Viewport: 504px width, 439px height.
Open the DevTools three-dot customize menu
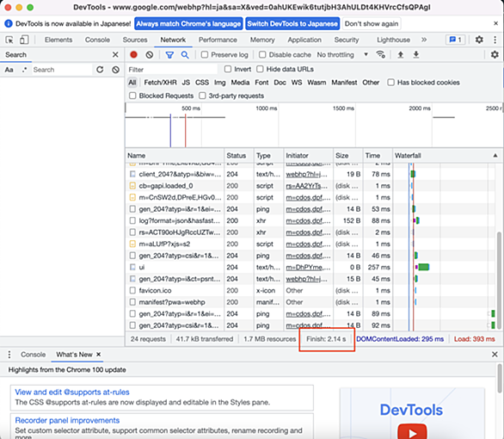pos(495,40)
